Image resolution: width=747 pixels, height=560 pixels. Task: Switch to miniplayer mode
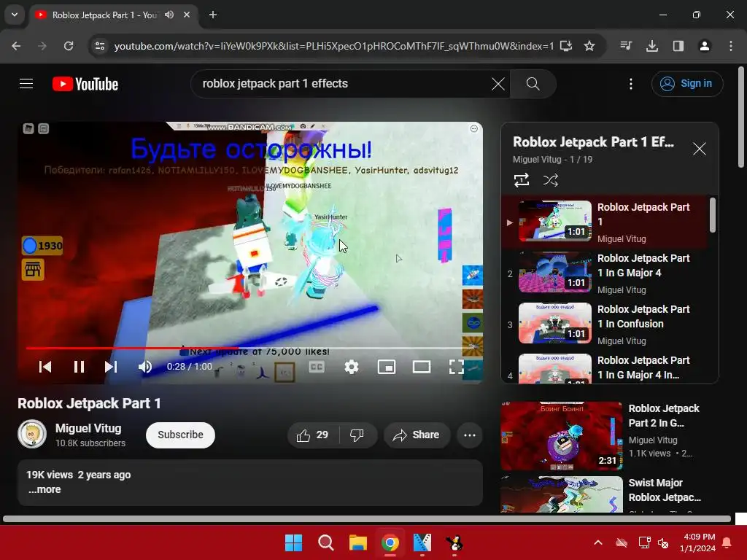(x=387, y=367)
